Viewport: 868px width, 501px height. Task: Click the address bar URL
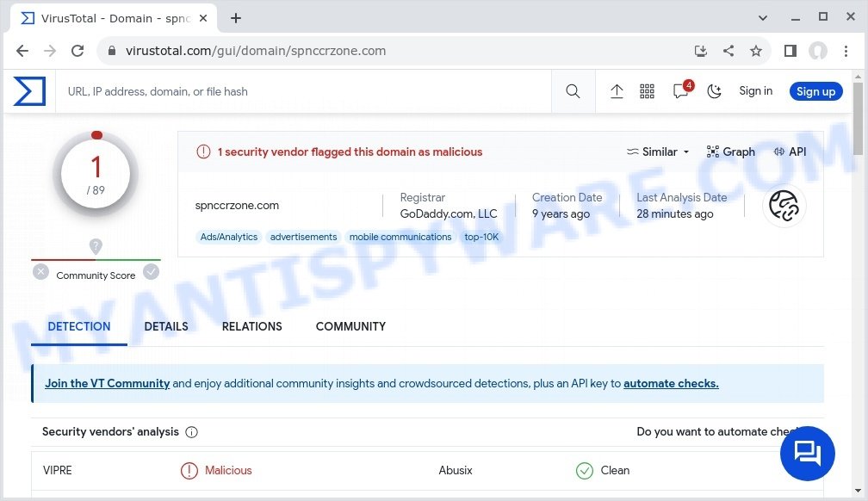tap(256, 51)
